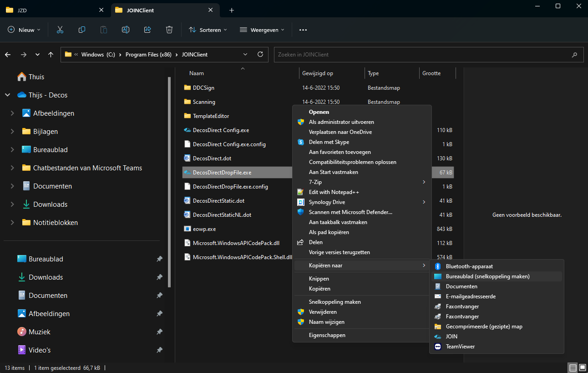588x373 pixels.
Task: Click the Cut (scissors) toolbar icon
Action: [x=60, y=30]
